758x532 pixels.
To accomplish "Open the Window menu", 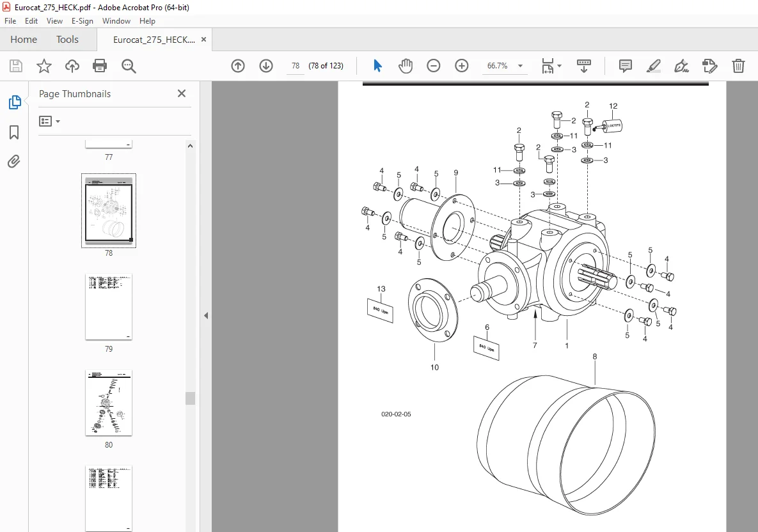I will point(116,20).
